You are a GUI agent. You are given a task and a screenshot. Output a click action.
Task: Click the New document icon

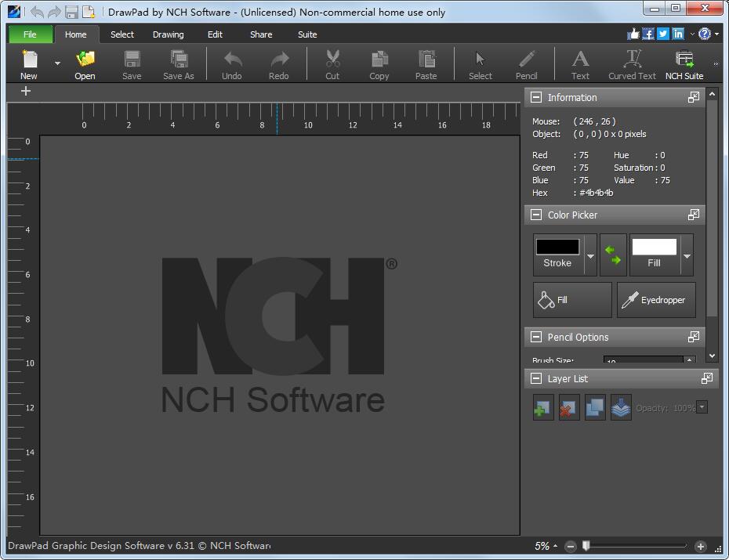pyautogui.click(x=29, y=59)
